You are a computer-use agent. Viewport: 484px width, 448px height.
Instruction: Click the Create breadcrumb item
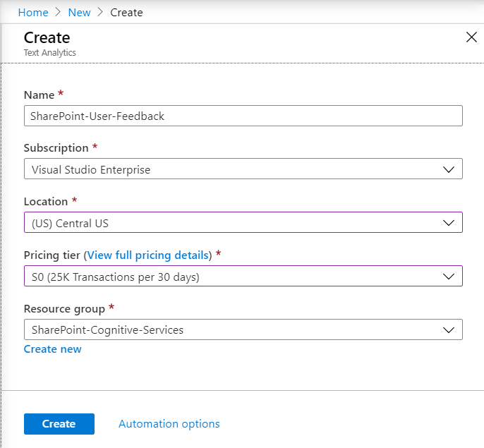click(126, 13)
